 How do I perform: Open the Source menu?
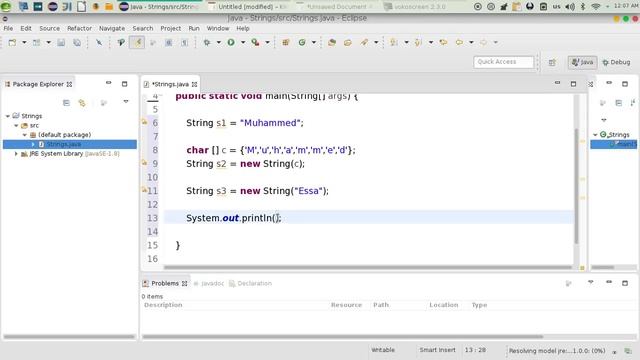coord(49,29)
